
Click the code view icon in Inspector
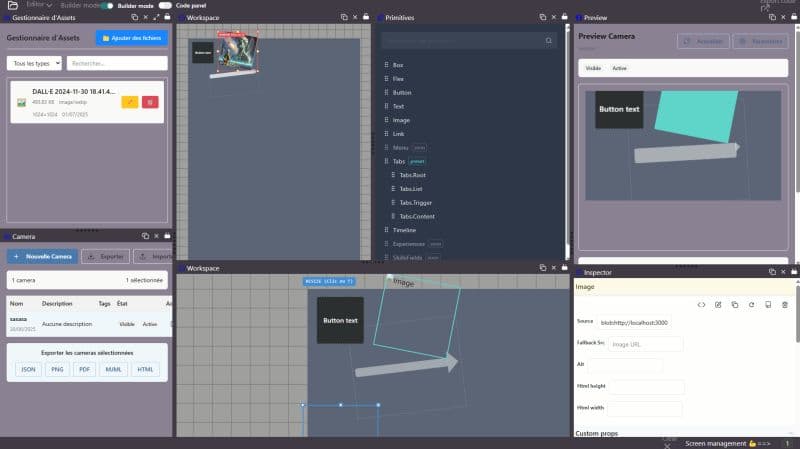coord(701,304)
